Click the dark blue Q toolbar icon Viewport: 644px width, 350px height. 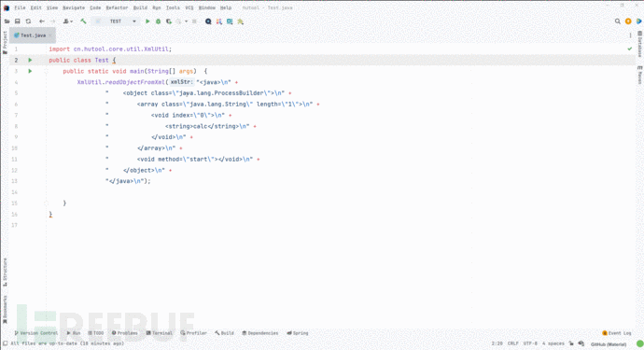[208, 21]
